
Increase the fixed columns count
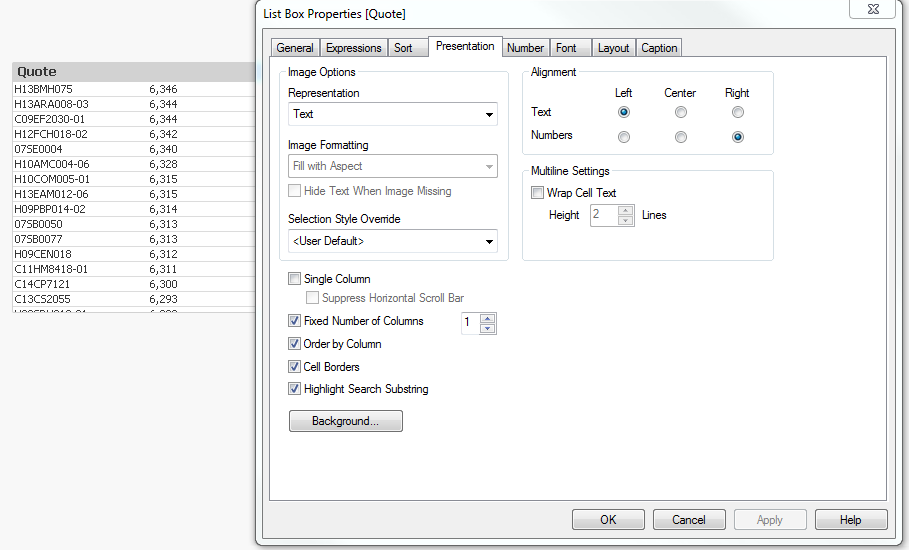point(488,318)
